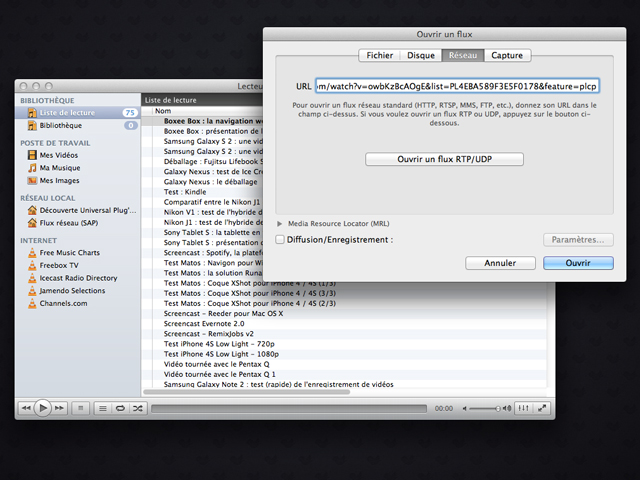Open Freebox TV source

53,265
